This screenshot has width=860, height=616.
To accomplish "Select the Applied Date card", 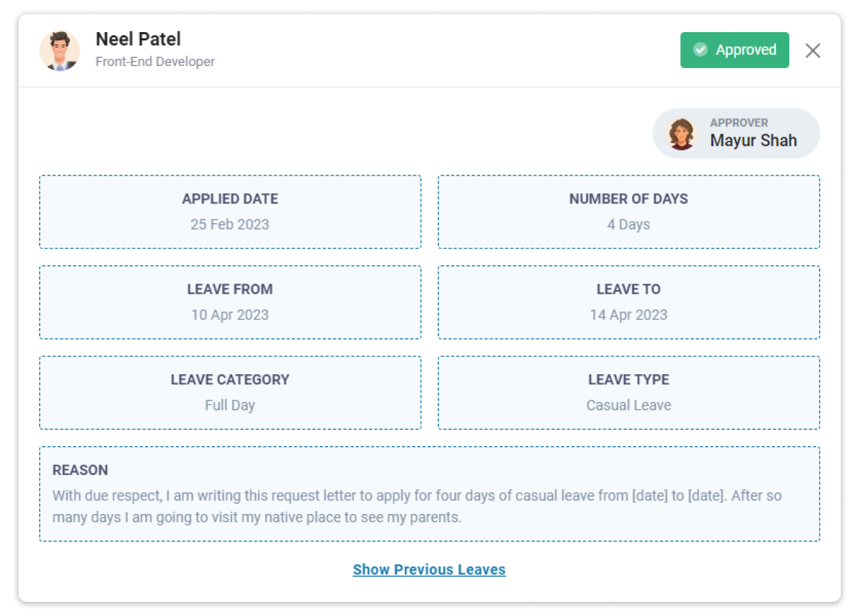I will (230, 212).
